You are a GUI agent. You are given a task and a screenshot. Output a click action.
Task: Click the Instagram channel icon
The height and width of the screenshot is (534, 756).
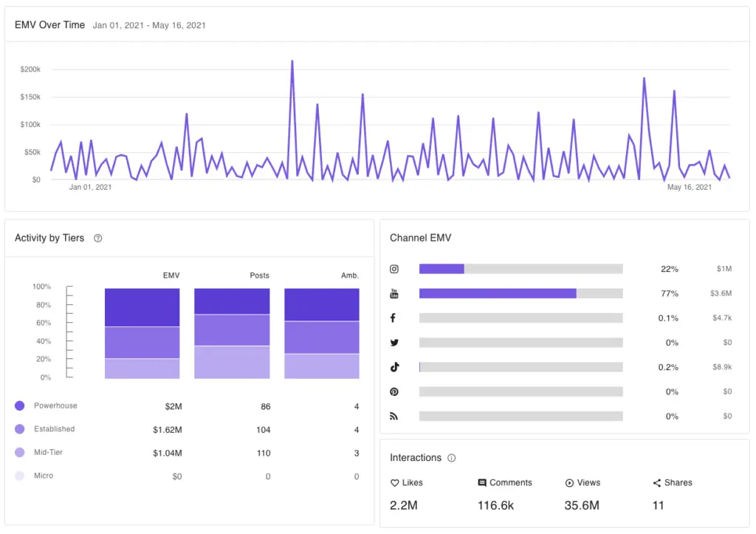tap(394, 269)
